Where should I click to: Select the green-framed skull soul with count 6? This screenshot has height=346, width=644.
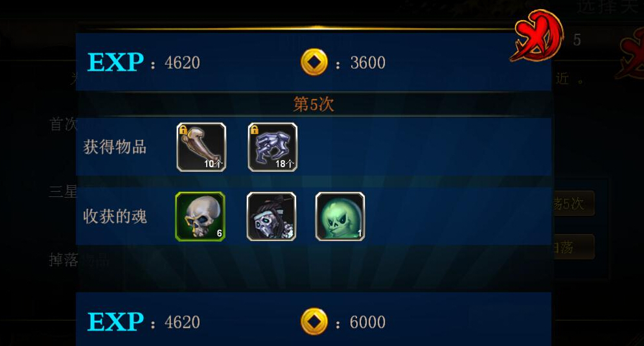(x=200, y=216)
